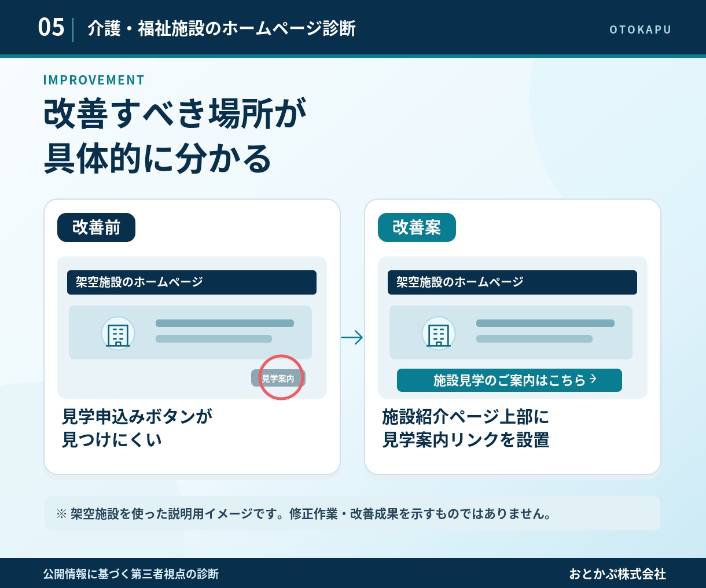
Task: Click the caption 見学申込みボタンが
Action: pyautogui.click(x=137, y=416)
